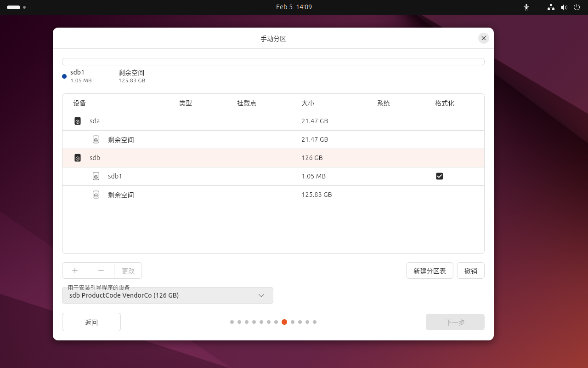Open the bootloader device dropdown
The width and height of the screenshot is (588, 368).
[168, 295]
